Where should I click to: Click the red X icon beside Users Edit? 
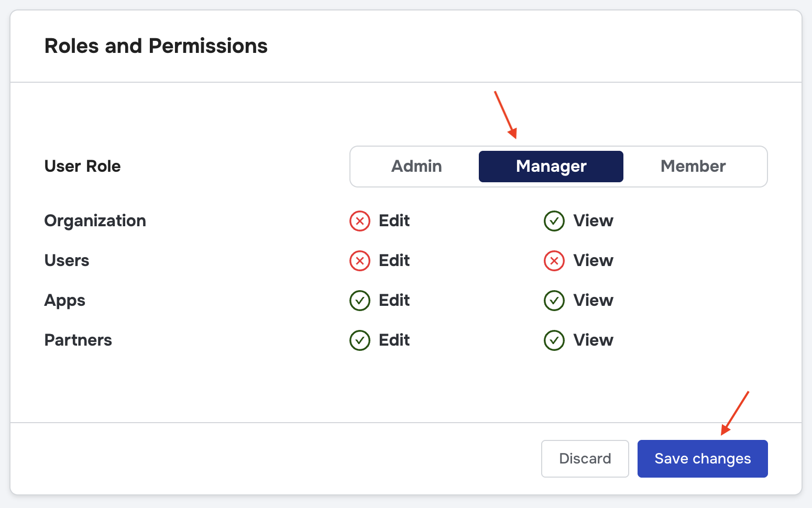pos(360,261)
